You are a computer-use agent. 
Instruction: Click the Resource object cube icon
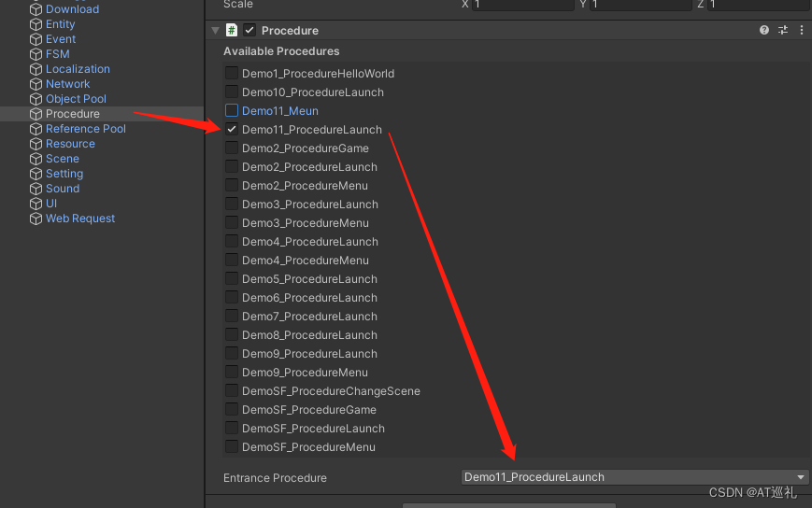pos(36,144)
